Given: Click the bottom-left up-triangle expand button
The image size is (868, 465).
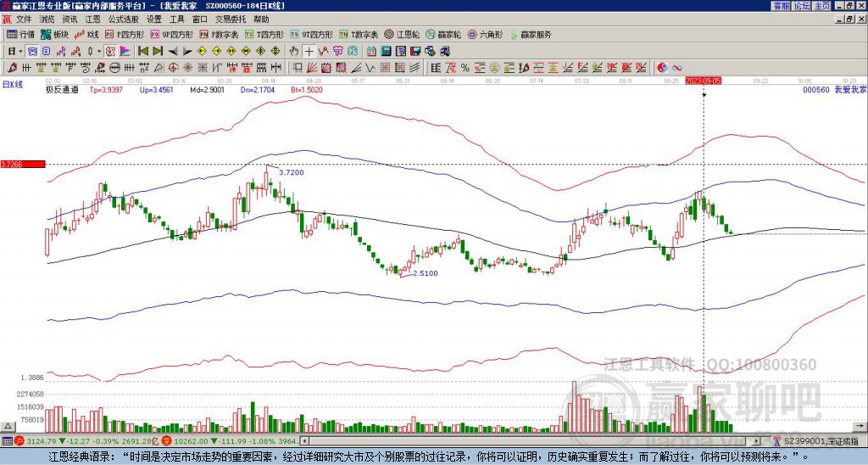Looking at the screenshot, I should (x=8, y=427).
